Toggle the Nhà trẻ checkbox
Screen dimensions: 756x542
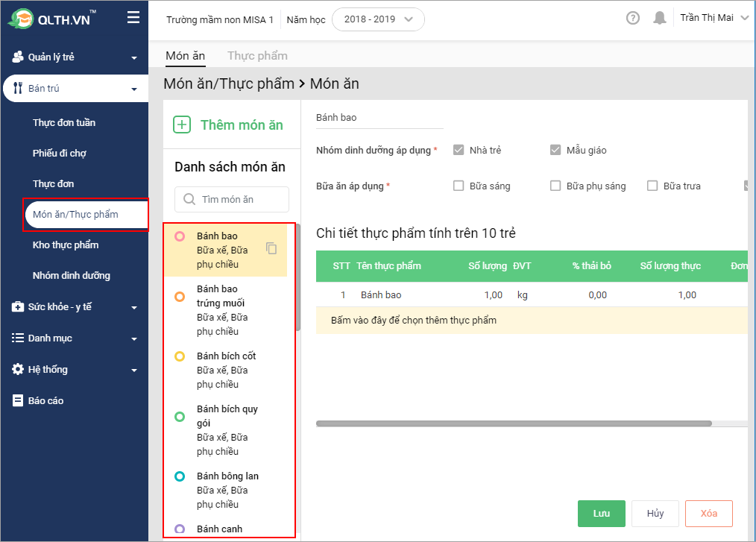coord(459,150)
